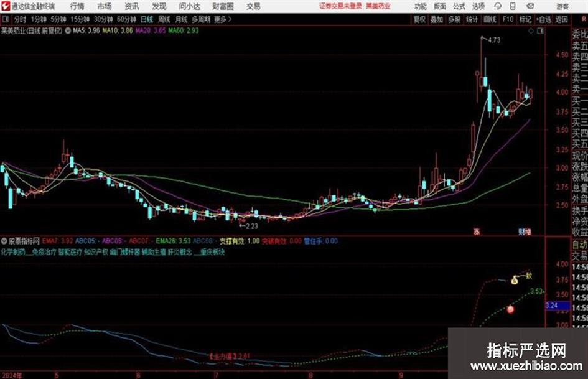The image size is (588, 379).
Task: Switch to the 周线 period tab
Action: 164,19
